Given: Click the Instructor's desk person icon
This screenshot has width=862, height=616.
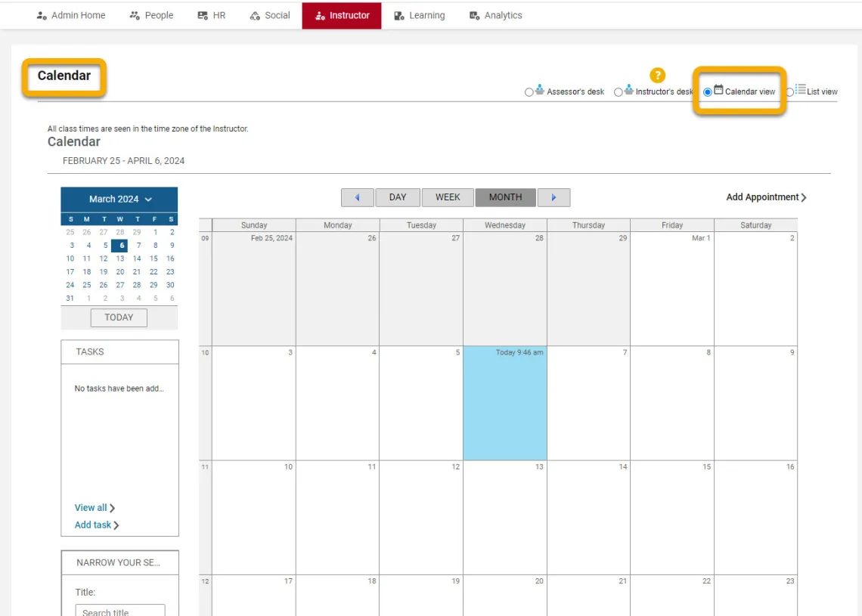Looking at the screenshot, I should 629,89.
